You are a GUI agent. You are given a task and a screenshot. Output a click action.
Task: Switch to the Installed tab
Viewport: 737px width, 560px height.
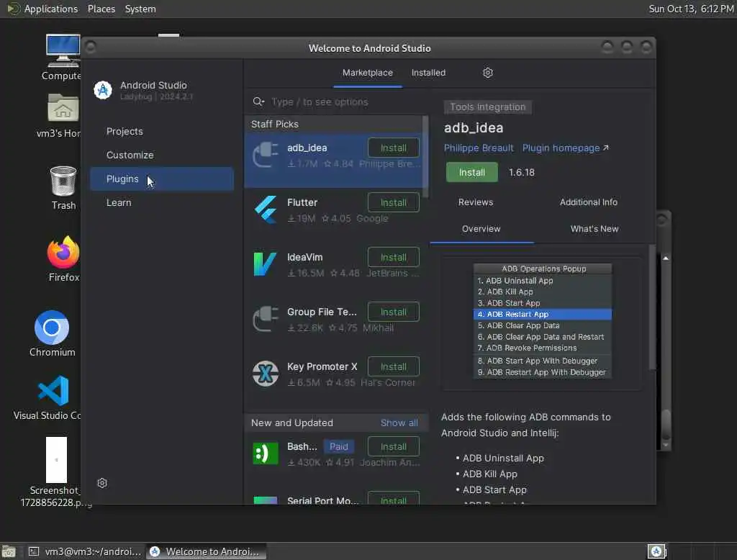[x=428, y=73]
